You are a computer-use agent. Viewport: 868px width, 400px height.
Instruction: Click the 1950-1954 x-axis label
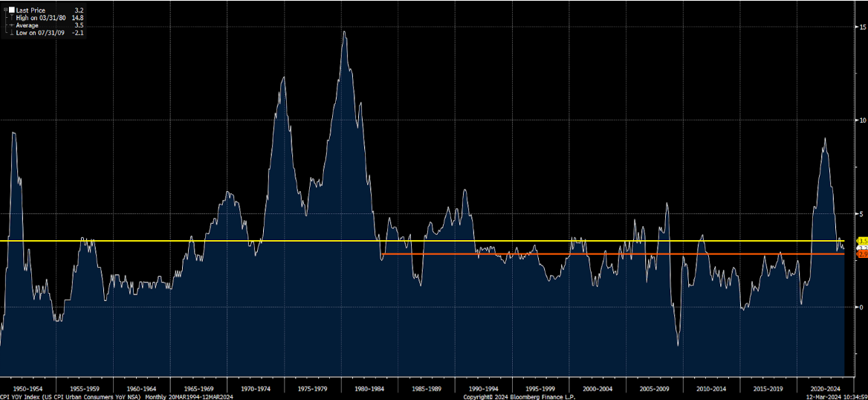(28, 389)
